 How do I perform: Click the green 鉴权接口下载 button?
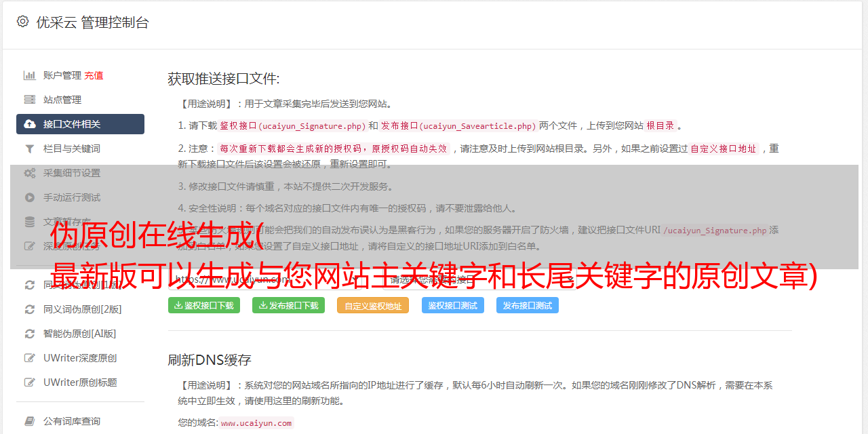click(x=204, y=305)
